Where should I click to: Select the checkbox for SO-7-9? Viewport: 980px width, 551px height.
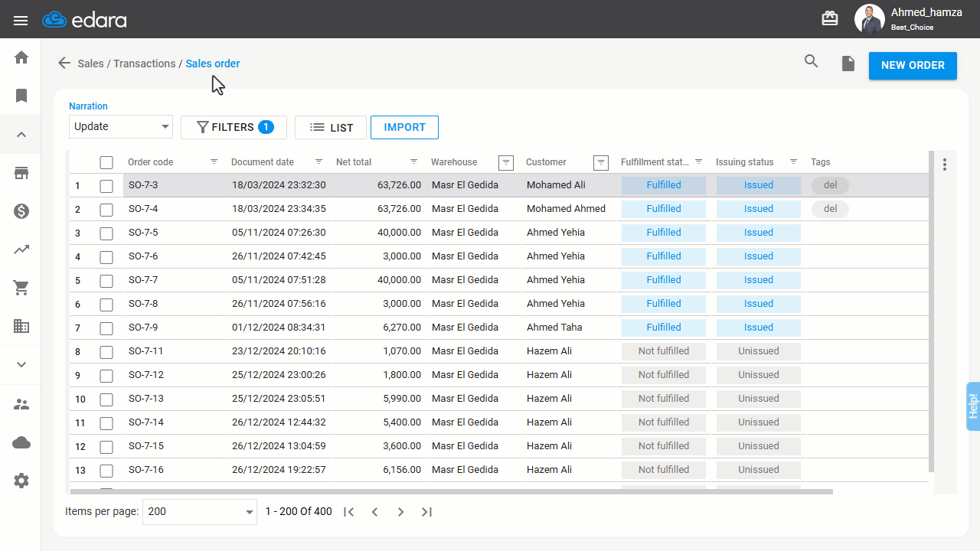[106, 328]
